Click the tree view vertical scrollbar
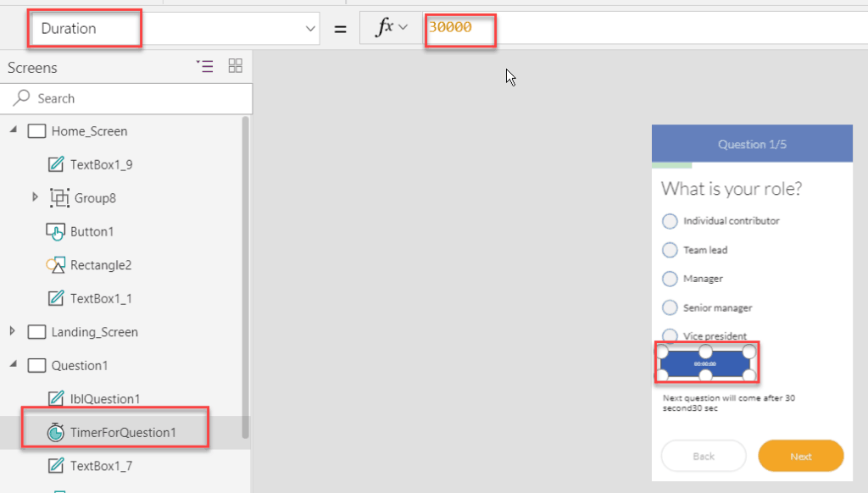Screen dimensions: 868x493 [245, 277]
